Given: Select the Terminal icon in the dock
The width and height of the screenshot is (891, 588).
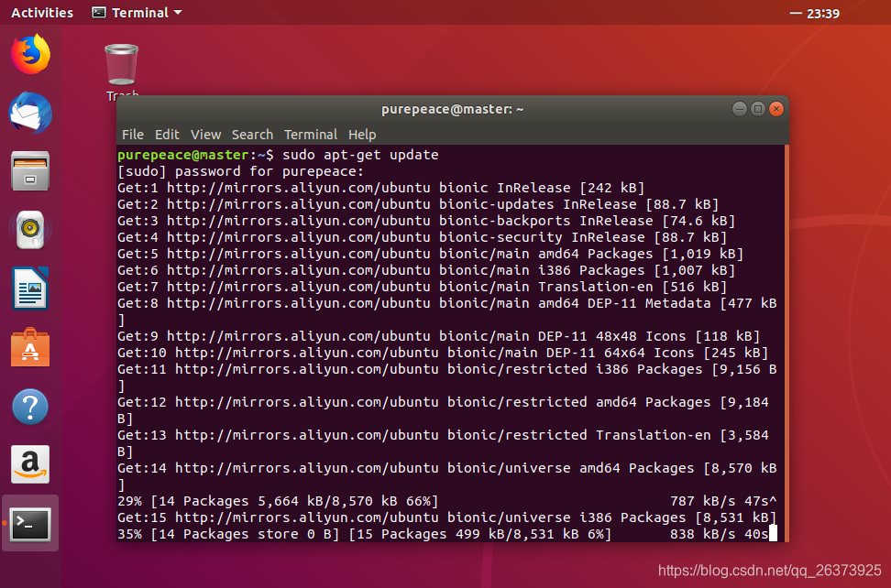Looking at the screenshot, I should coord(30,523).
